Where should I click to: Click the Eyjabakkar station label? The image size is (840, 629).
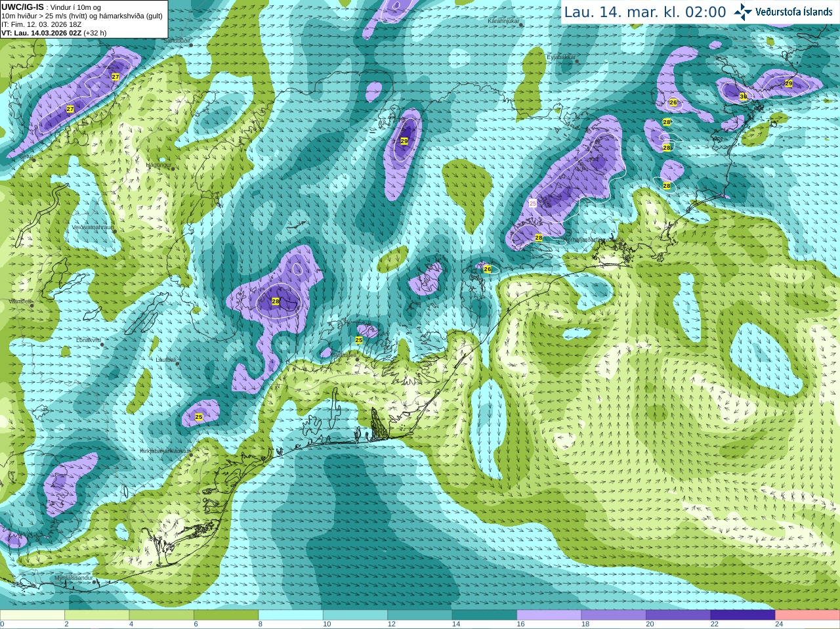[x=561, y=57]
